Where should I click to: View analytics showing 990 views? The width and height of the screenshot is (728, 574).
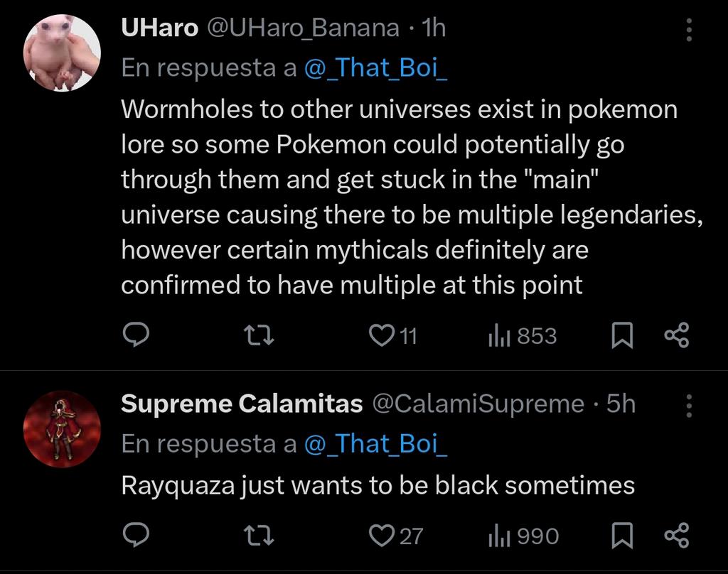point(524,536)
